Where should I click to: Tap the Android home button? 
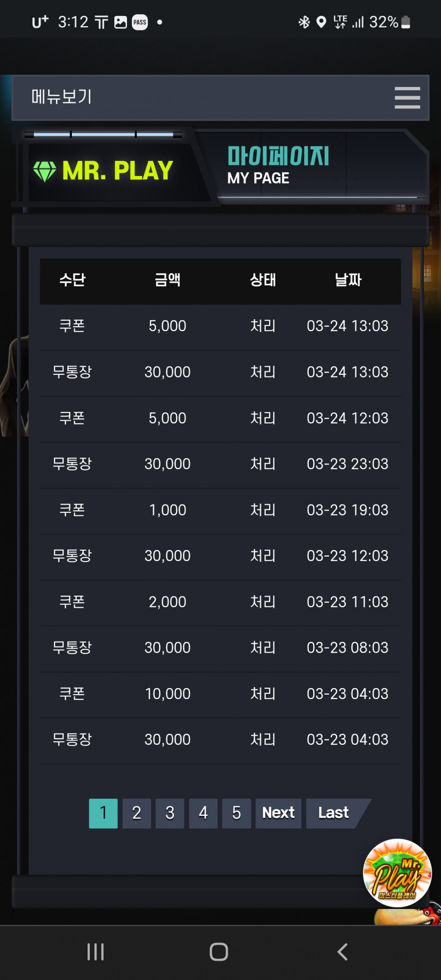[219, 952]
